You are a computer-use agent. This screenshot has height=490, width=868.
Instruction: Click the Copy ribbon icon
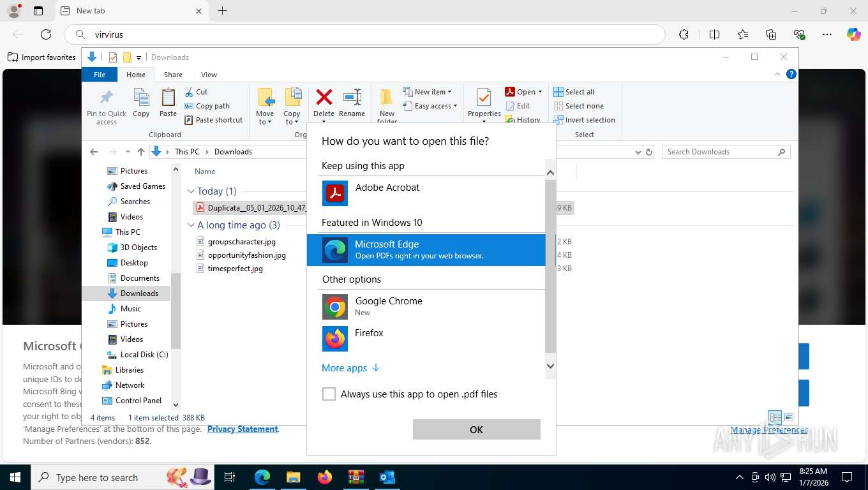tap(141, 103)
